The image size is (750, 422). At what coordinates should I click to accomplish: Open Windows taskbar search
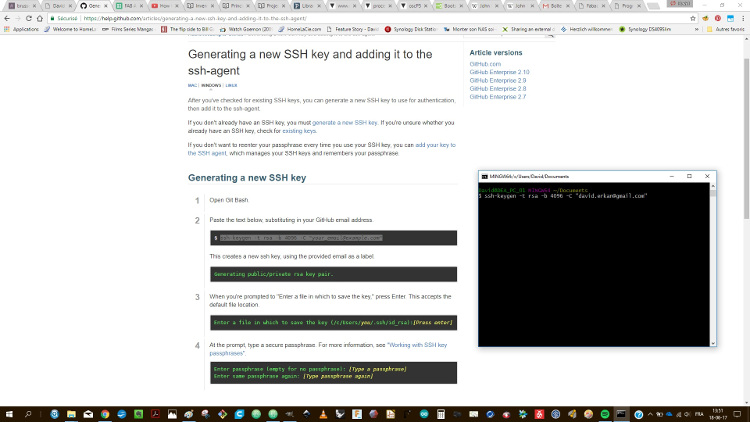(x=28, y=414)
